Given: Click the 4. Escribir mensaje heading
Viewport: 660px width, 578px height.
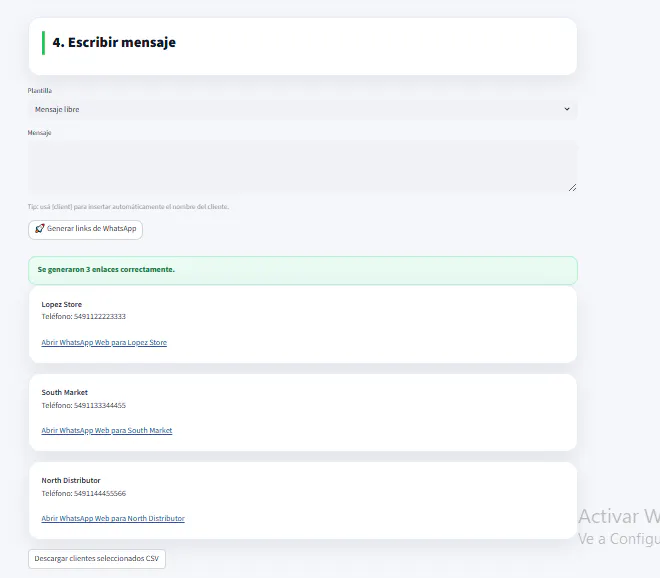Looking at the screenshot, I should coord(114,43).
